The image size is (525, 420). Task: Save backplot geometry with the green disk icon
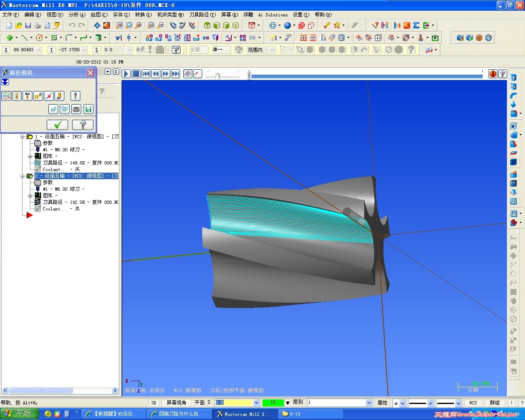[x=88, y=109]
